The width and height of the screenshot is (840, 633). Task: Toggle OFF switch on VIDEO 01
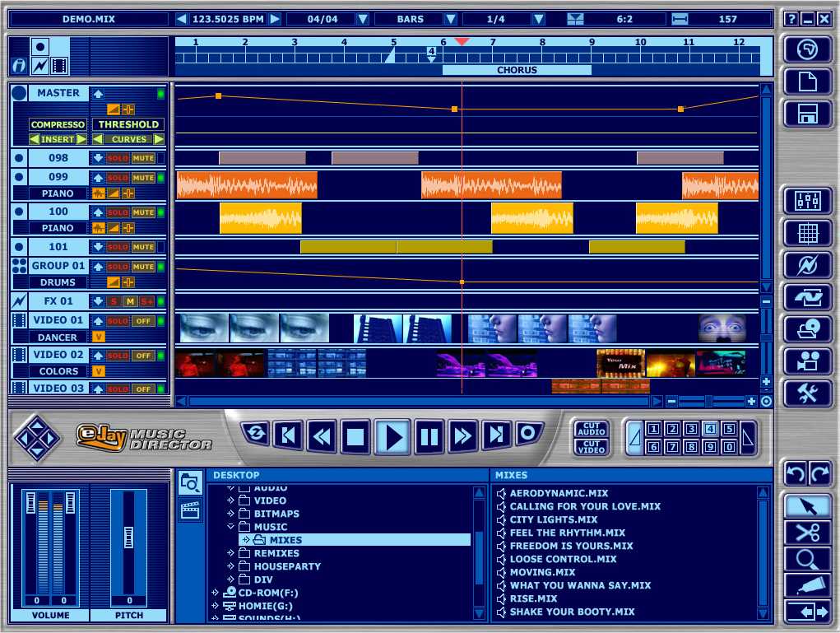pyautogui.click(x=143, y=321)
